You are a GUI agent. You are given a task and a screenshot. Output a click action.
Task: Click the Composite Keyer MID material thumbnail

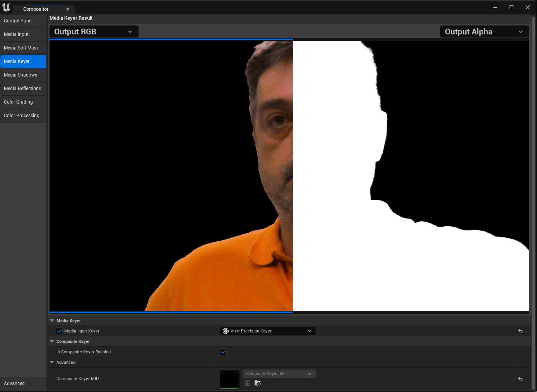(x=229, y=379)
